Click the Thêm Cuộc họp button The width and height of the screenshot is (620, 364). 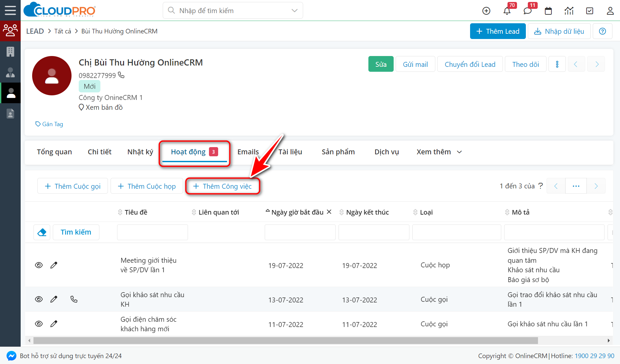(147, 186)
